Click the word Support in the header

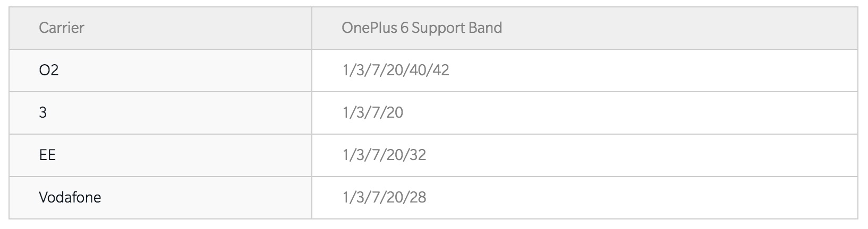click(x=437, y=28)
